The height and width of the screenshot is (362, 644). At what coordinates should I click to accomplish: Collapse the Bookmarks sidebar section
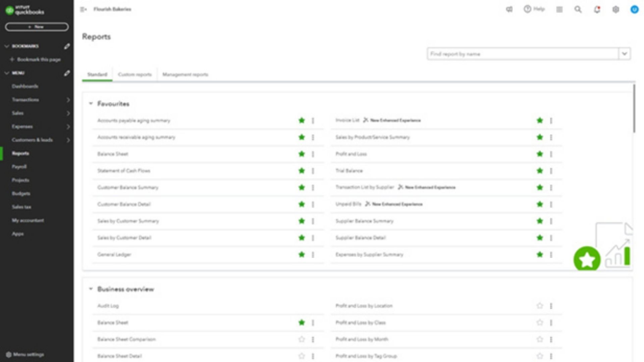pos(7,46)
